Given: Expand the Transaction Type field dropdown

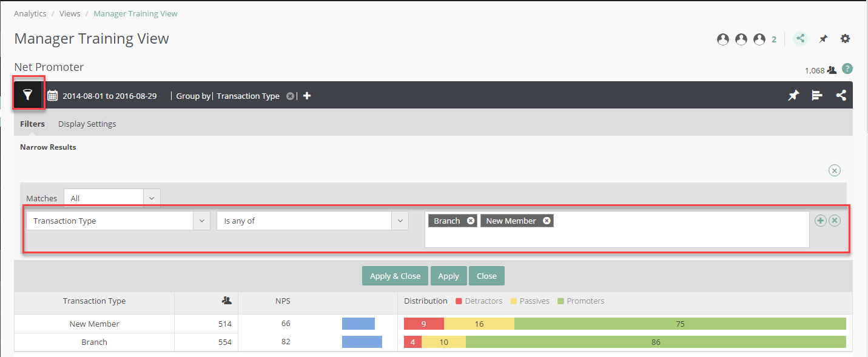Looking at the screenshot, I should (x=201, y=221).
